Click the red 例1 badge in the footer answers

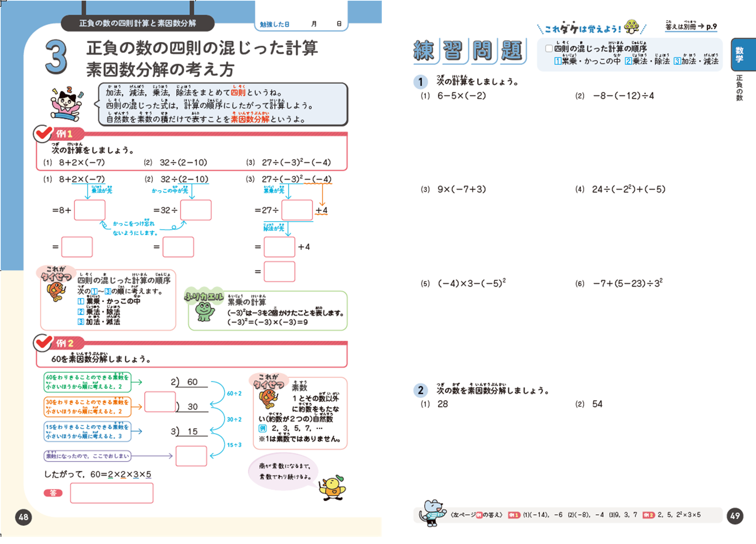(514, 515)
